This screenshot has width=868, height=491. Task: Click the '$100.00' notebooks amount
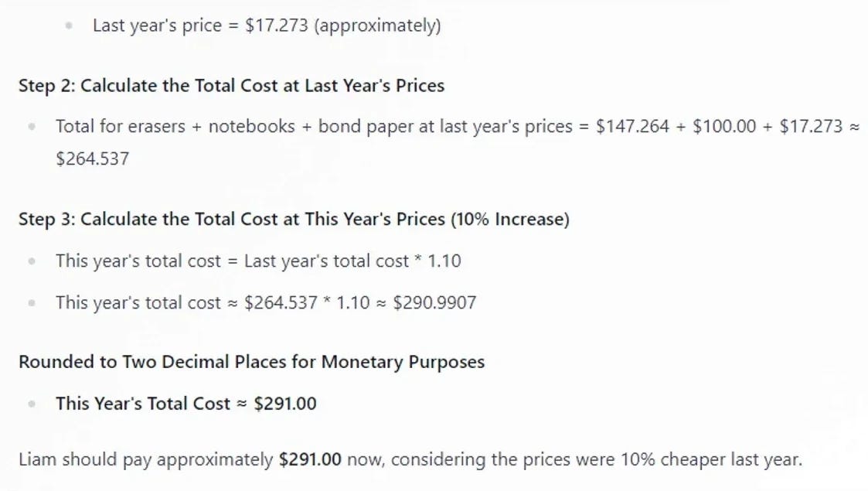tap(724, 126)
